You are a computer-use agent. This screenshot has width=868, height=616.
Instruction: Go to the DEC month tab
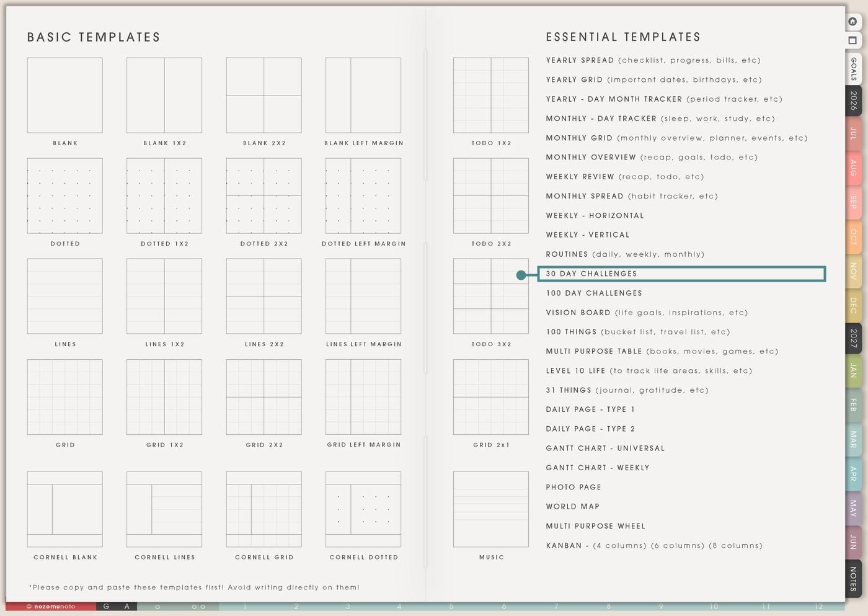point(853,305)
